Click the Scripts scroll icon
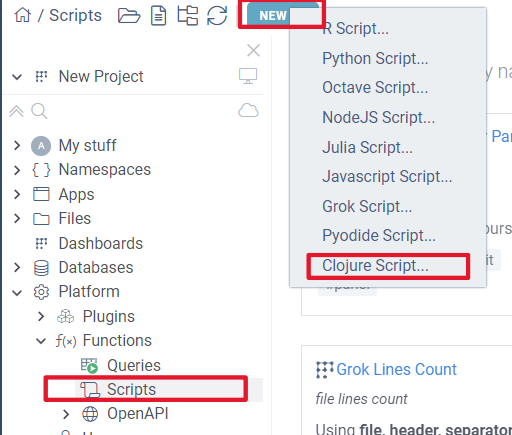The height and width of the screenshot is (435, 512). click(x=90, y=390)
